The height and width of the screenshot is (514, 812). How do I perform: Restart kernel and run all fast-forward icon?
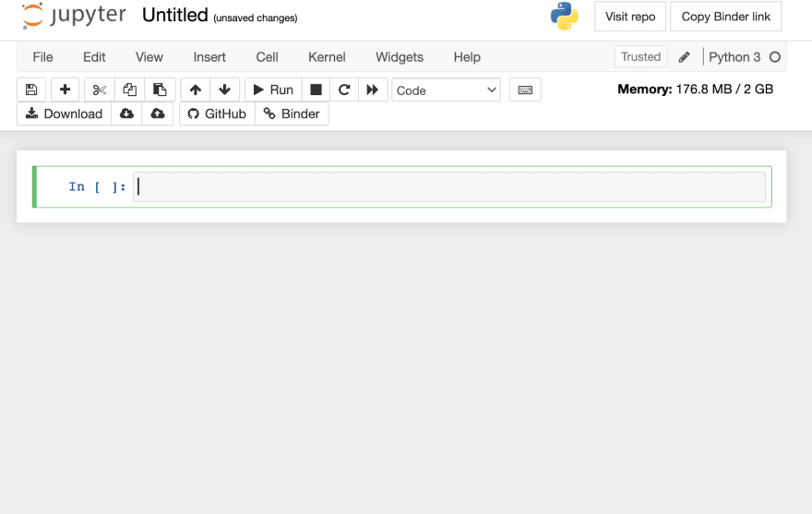[373, 90]
